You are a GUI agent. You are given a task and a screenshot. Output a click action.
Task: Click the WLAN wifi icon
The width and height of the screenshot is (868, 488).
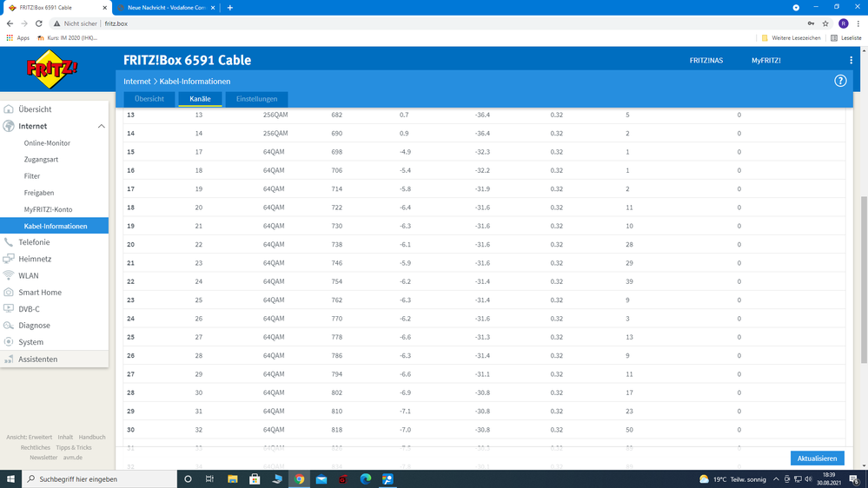coord(9,275)
